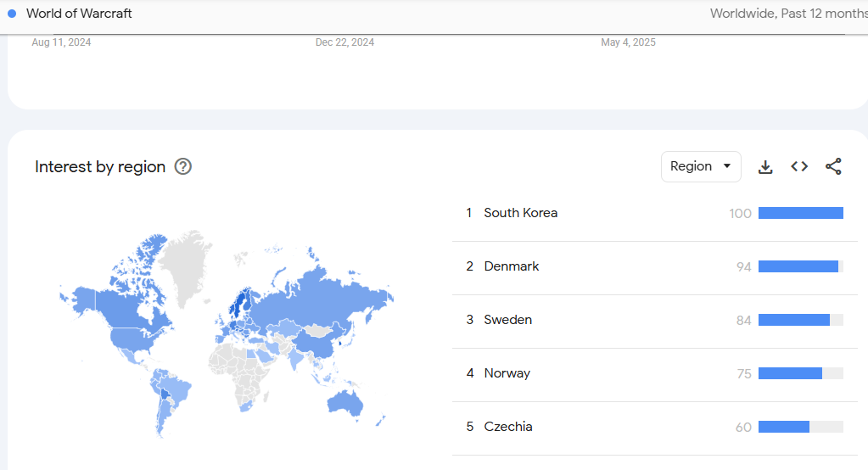The width and height of the screenshot is (868, 470).
Task: Click the value 84 for Sweden
Action: [744, 321]
